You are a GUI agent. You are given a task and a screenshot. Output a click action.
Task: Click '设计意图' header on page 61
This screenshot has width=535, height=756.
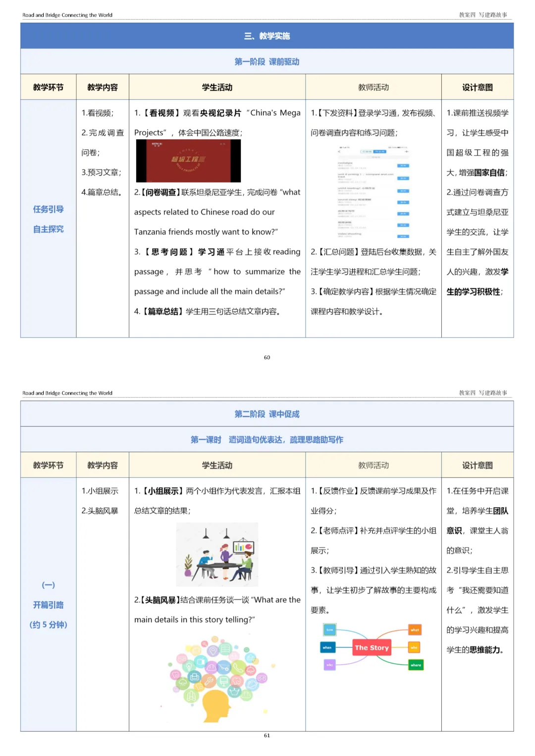click(x=478, y=465)
